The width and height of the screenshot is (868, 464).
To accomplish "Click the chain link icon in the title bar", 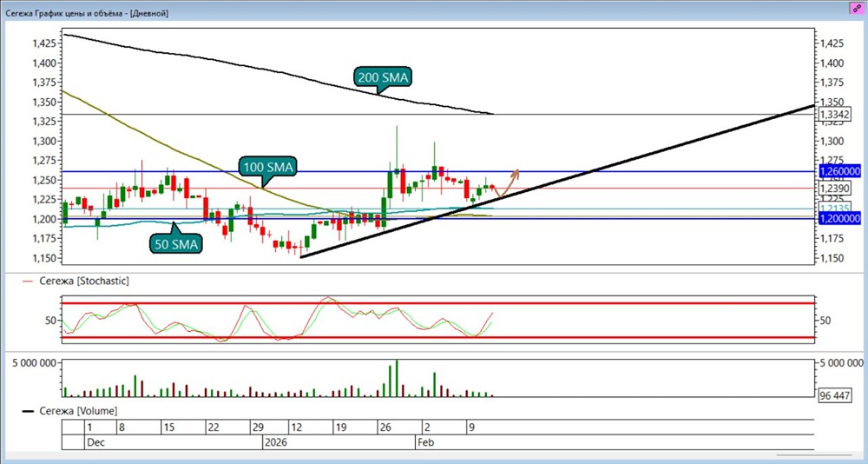I will [x=858, y=10].
